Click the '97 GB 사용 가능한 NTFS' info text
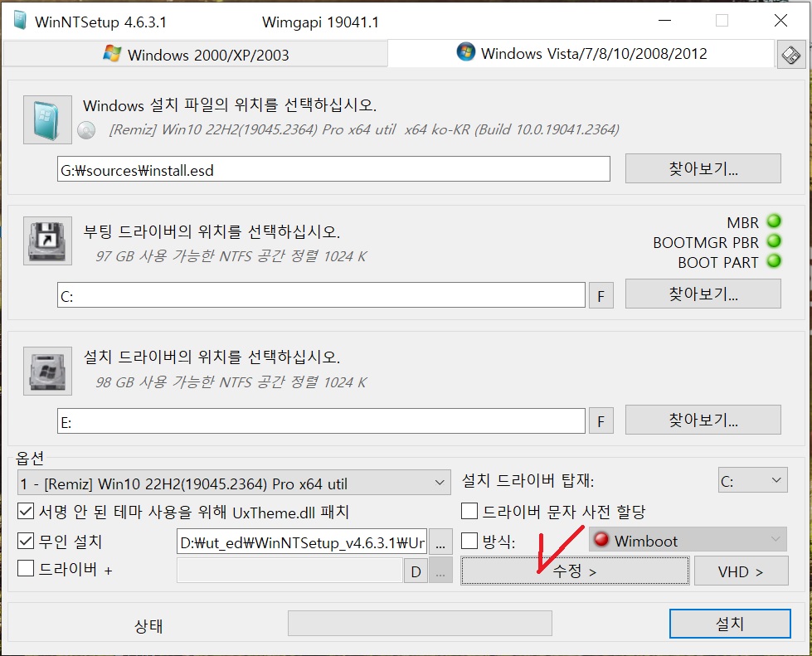Image resolution: width=812 pixels, height=656 pixels. pos(231,256)
